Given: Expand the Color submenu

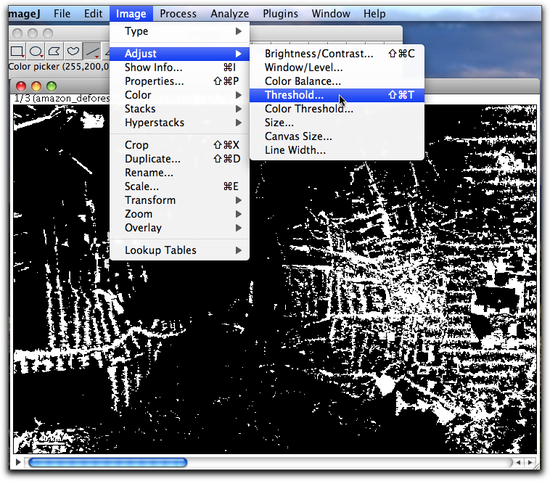Looking at the screenshot, I should (x=180, y=95).
